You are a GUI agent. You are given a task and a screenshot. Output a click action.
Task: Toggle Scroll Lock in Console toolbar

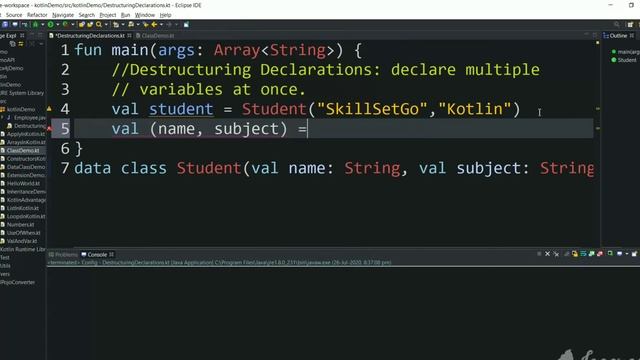point(575,254)
